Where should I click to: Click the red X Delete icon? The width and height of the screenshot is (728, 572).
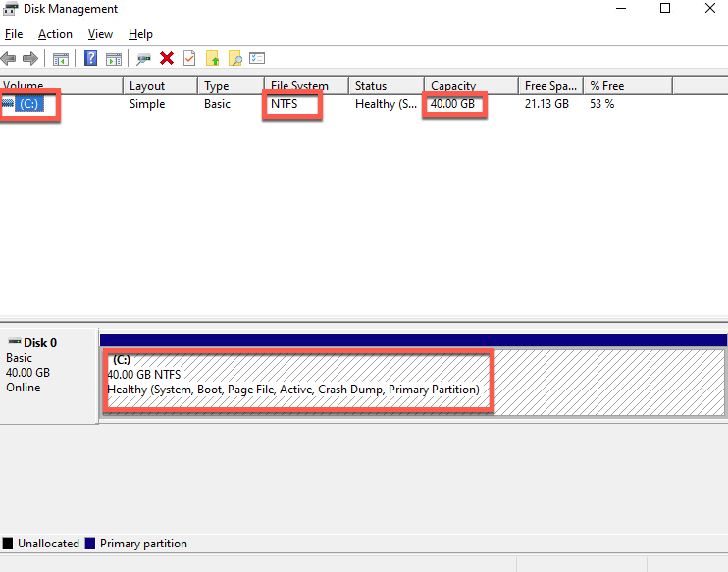(x=167, y=58)
